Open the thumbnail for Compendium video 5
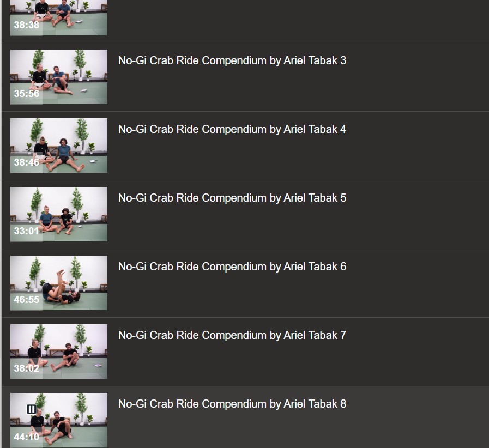Screen dimensions: 489x448 click(59, 214)
